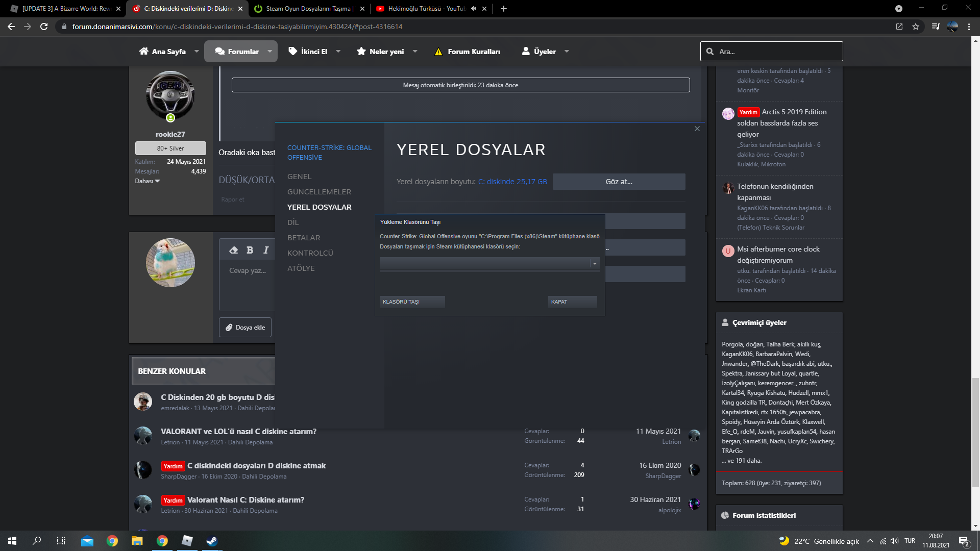The image size is (980, 551).
Task: Expand Üyeler dropdown arrow
Action: coord(567,52)
